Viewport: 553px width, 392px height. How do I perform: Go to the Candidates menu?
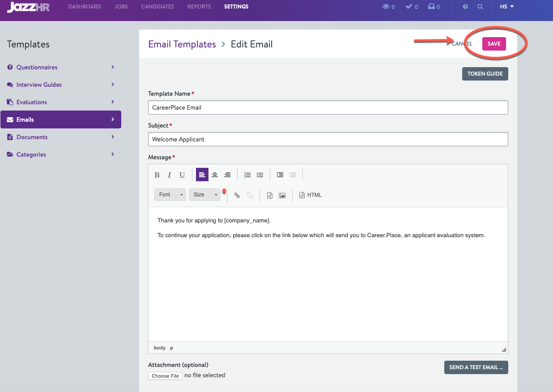157,7
